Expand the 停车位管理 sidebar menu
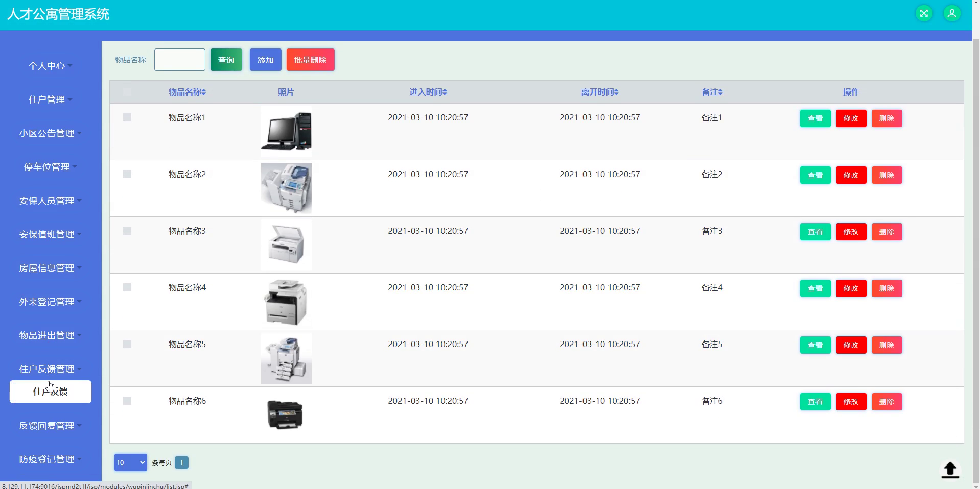980x489 pixels. 51,167
